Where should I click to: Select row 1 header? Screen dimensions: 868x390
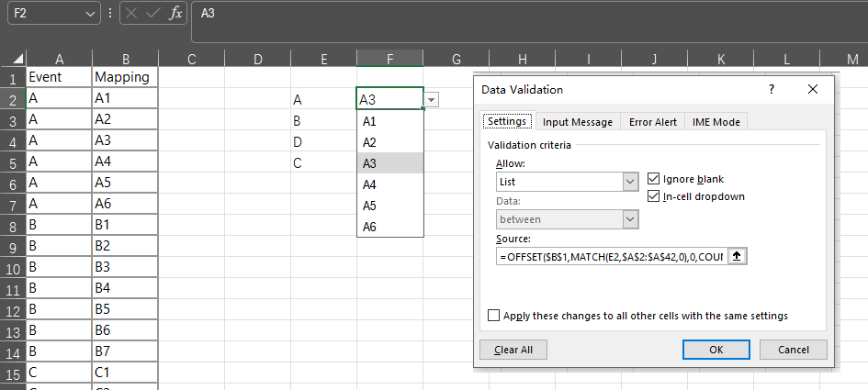pos(13,77)
